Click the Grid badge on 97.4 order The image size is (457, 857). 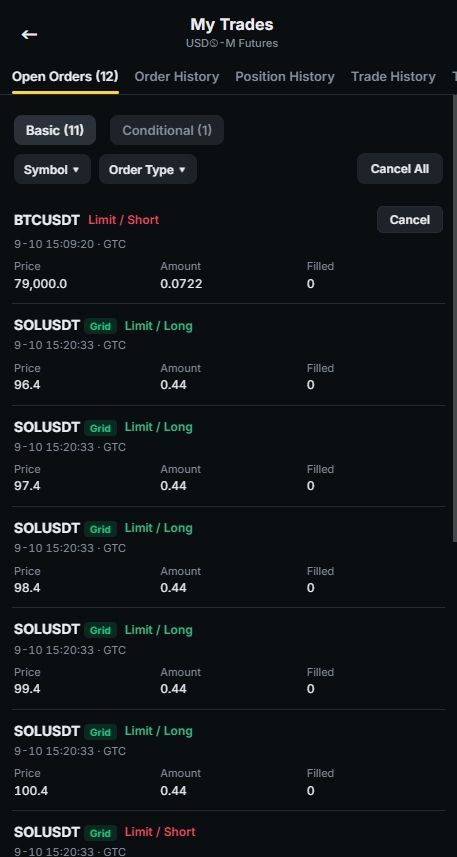(x=100, y=428)
